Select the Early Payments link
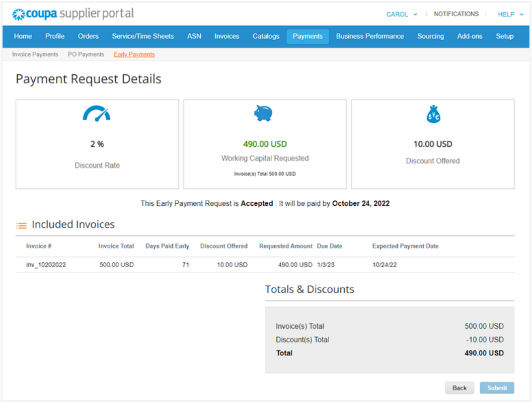The height and width of the screenshot is (402, 532). 134,54
